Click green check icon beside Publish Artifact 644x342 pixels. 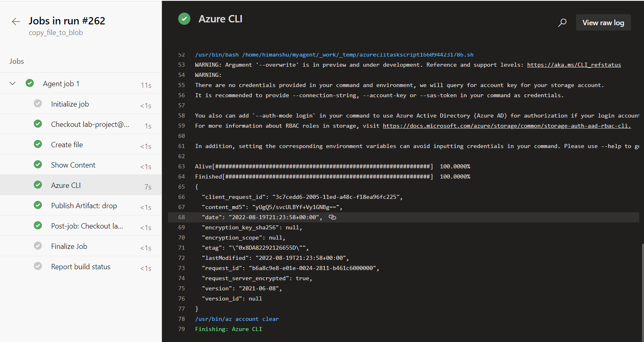point(38,205)
